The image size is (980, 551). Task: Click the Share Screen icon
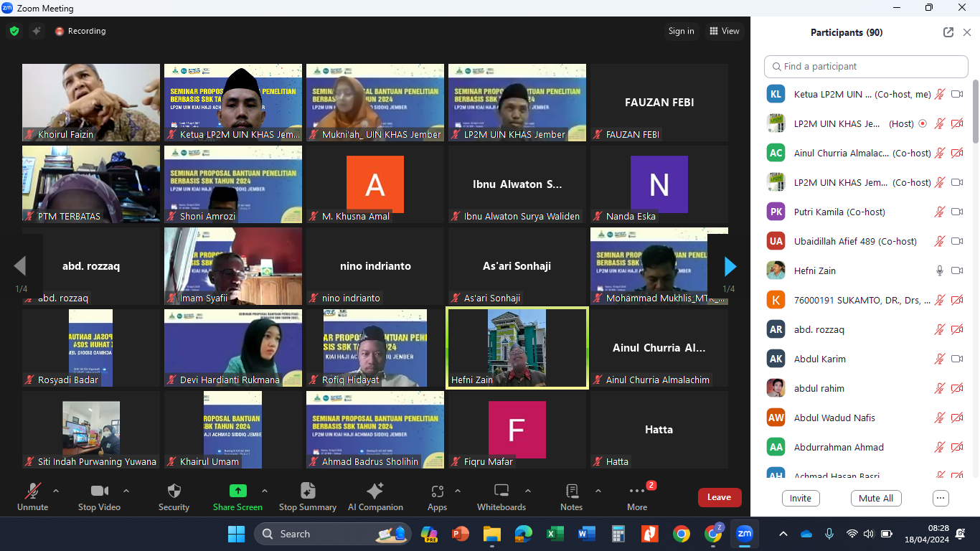237,491
